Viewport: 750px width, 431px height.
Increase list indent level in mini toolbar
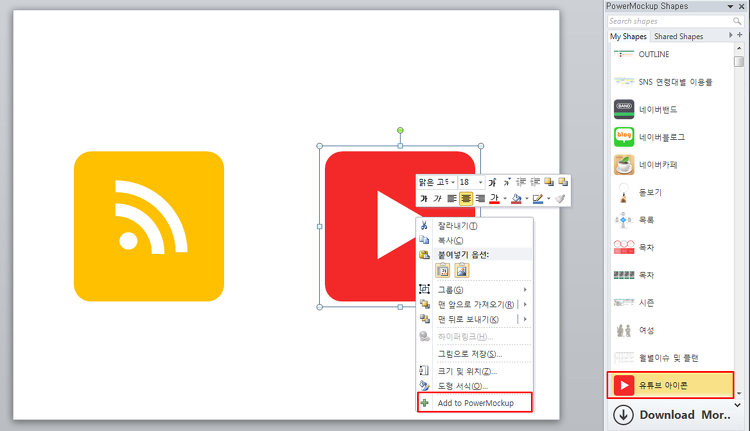pyautogui.click(x=535, y=182)
